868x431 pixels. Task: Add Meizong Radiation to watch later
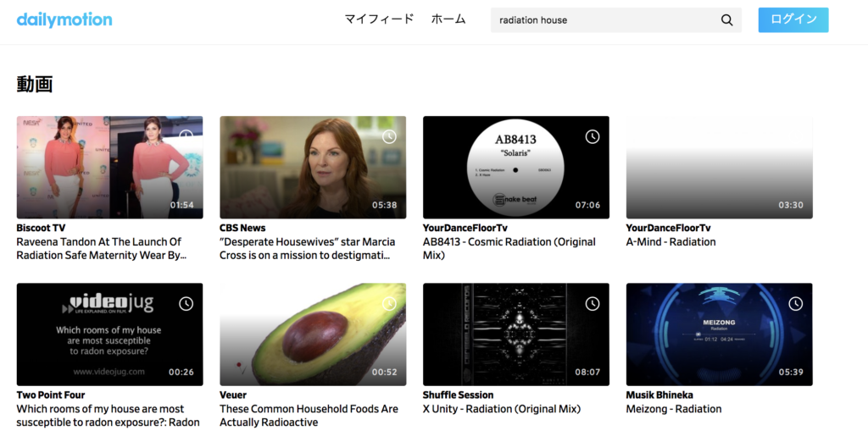pos(795,304)
